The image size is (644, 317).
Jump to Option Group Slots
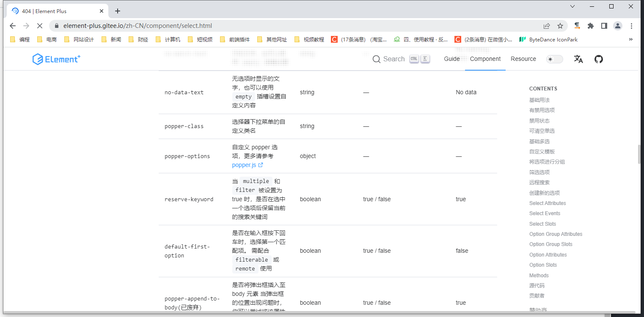pos(550,244)
